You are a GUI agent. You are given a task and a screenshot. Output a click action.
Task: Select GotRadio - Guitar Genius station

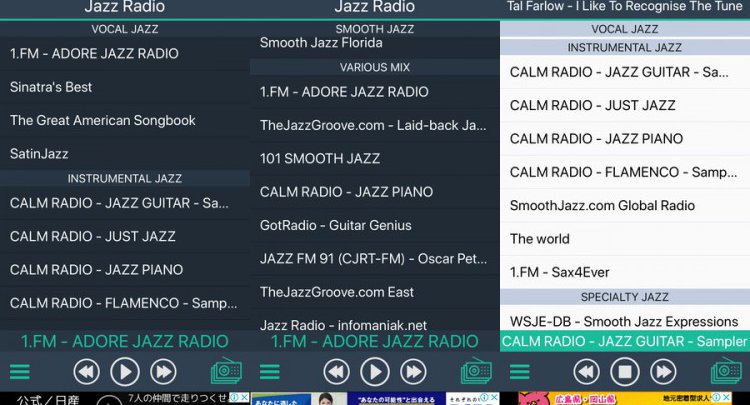pos(375,226)
